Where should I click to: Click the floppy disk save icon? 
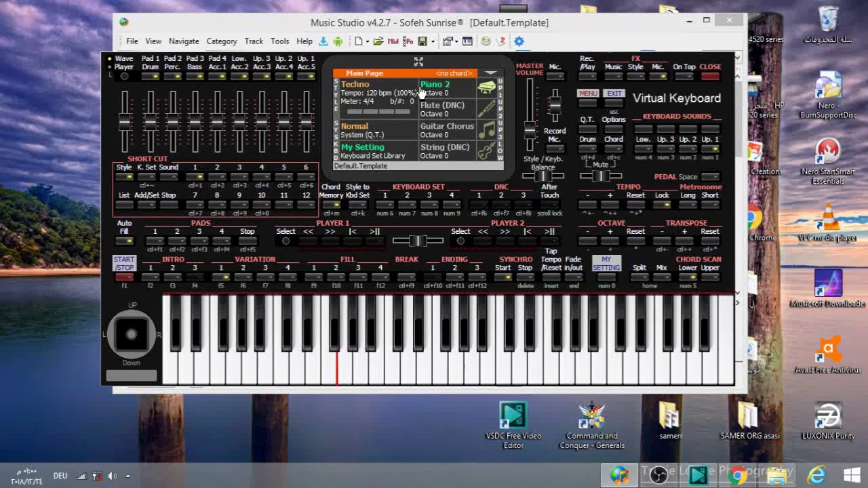422,41
